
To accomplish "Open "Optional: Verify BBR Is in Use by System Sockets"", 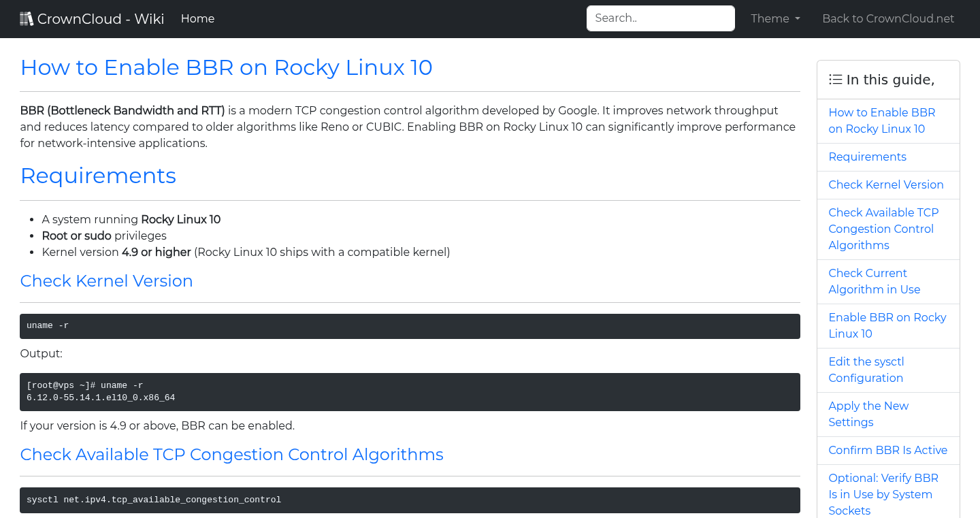I will pos(883,494).
